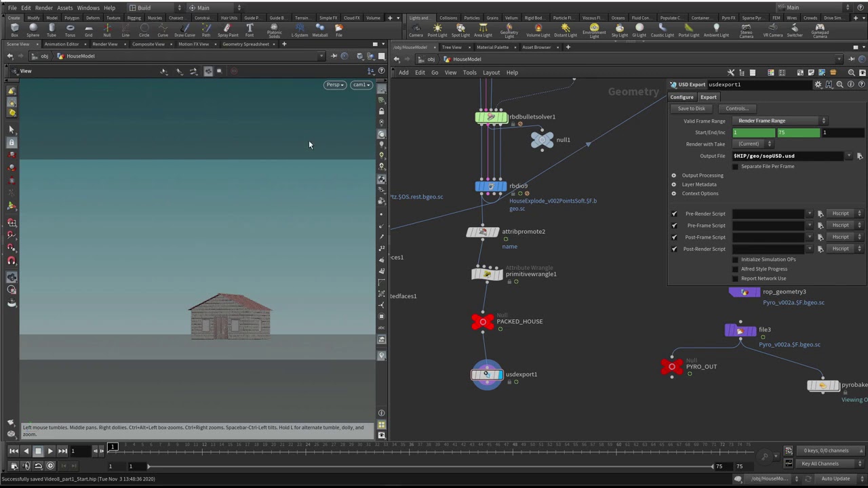This screenshot has height=488, width=868.
Task: Open the Valid Frame Range dropdown
Action: coord(781,121)
